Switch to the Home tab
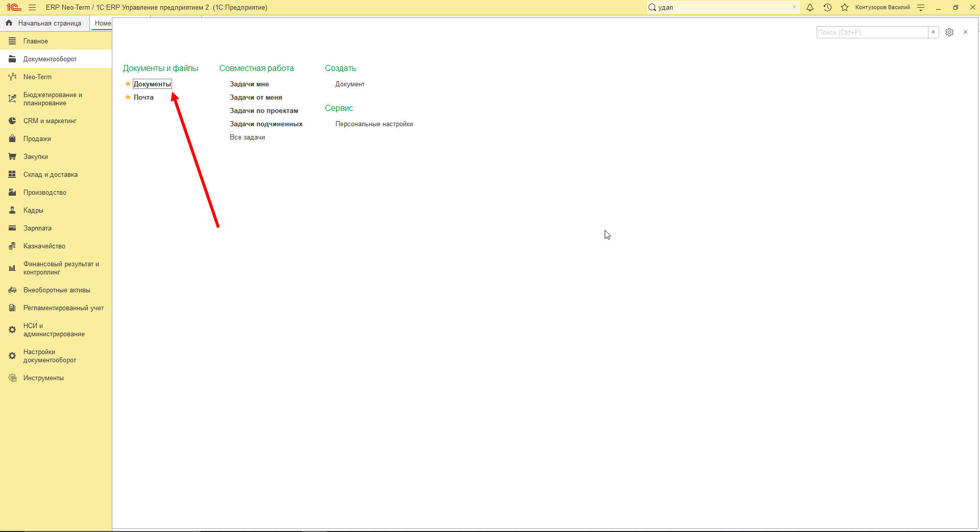Screen dimensions: 980x532 pos(102,23)
